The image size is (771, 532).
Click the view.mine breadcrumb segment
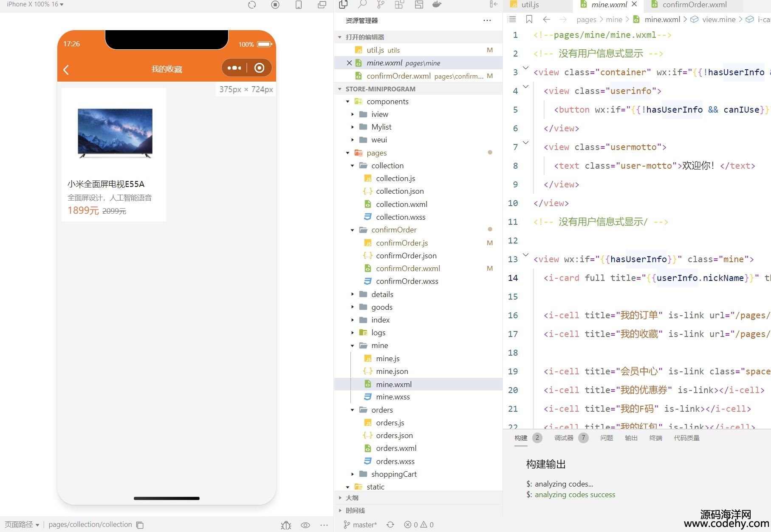coord(719,19)
